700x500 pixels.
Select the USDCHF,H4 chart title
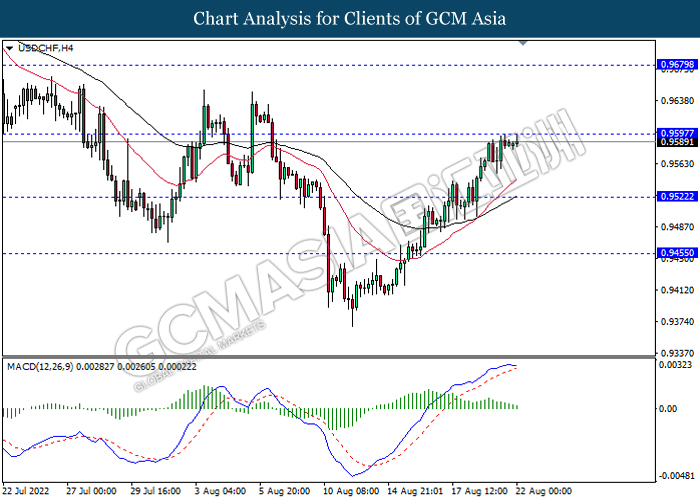coord(46,48)
